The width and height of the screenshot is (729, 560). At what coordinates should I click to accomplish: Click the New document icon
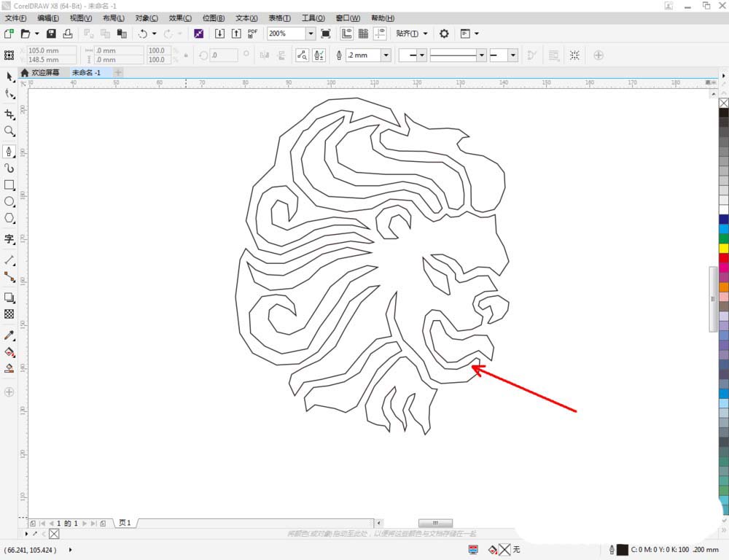(x=9, y=34)
